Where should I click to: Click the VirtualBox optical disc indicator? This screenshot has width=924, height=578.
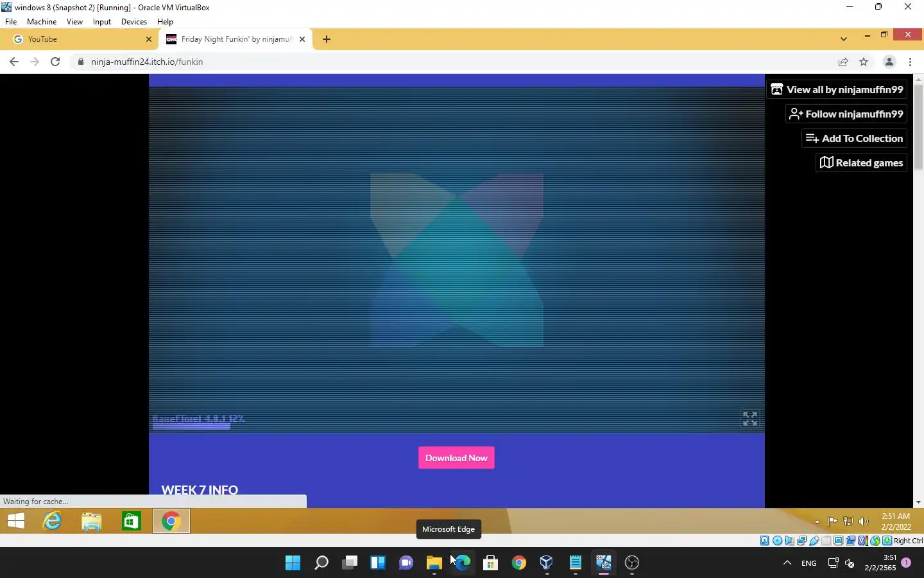pyautogui.click(x=777, y=541)
